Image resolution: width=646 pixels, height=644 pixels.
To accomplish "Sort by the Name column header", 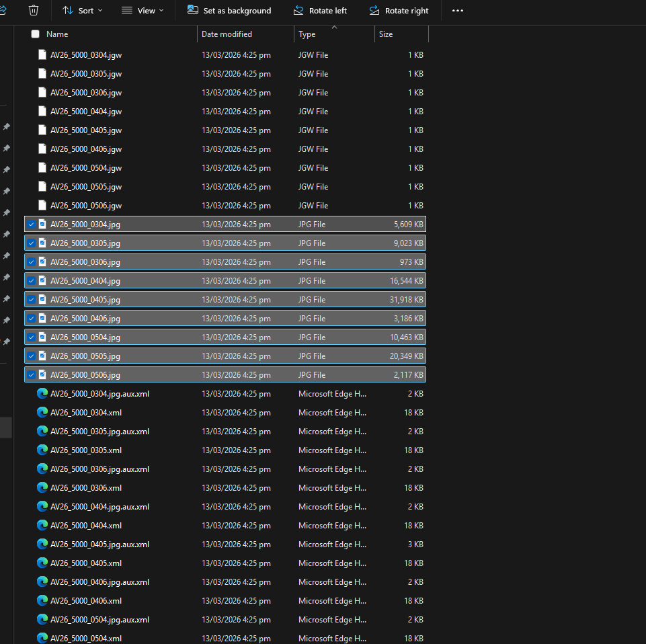I will point(57,34).
